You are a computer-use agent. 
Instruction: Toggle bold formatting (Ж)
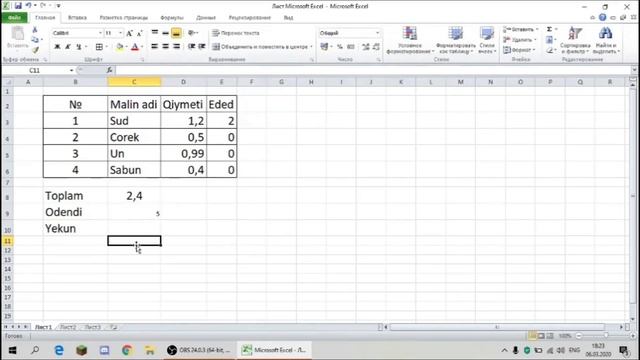tap(58, 47)
